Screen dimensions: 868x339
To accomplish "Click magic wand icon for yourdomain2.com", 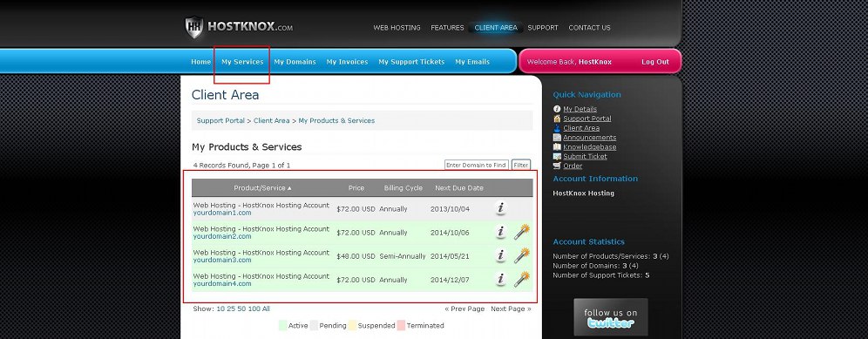I will tap(521, 232).
